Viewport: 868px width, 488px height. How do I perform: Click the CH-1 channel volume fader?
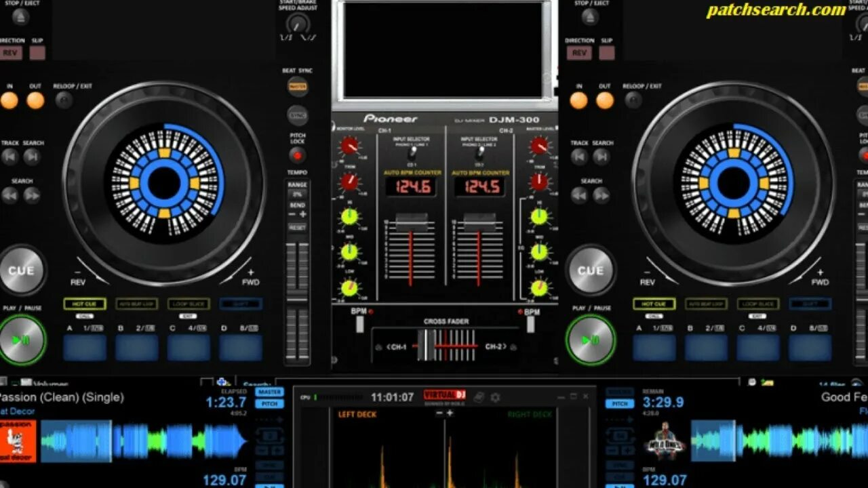411,223
